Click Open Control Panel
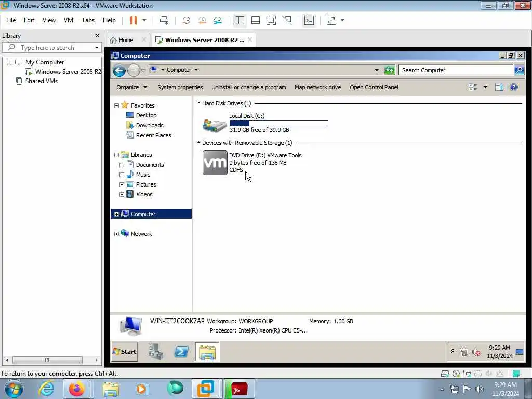This screenshot has width=532, height=399. pyautogui.click(x=374, y=87)
